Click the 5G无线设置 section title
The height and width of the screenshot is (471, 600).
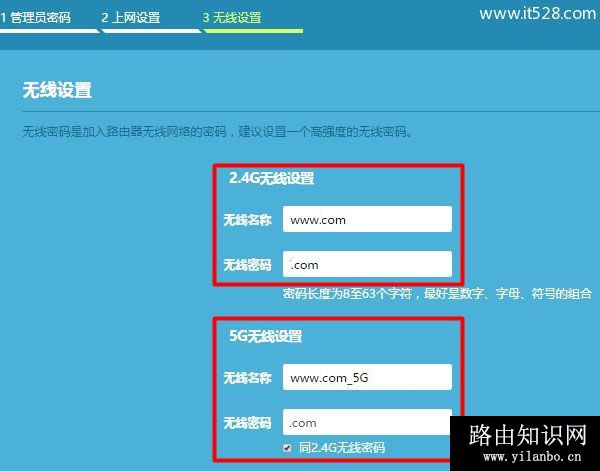[266, 336]
